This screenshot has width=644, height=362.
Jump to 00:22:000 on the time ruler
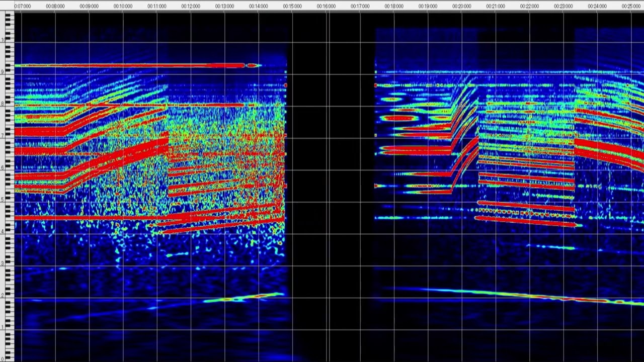point(529,6)
